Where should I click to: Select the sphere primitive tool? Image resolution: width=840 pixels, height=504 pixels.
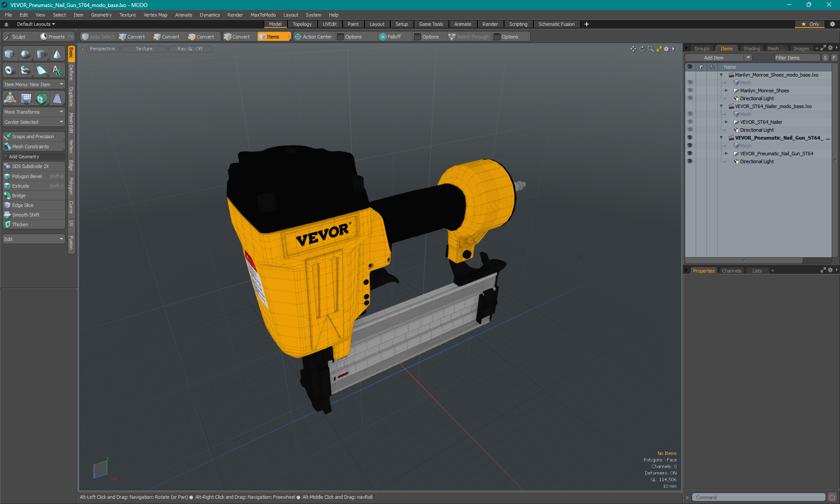(25, 54)
